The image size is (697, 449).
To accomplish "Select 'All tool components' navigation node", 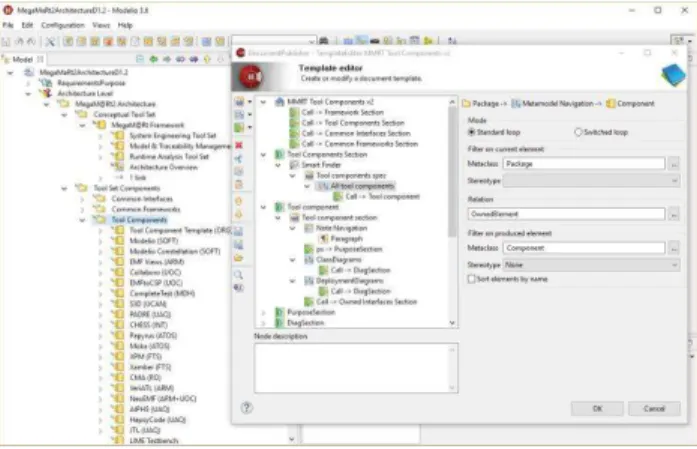I will (362, 186).
